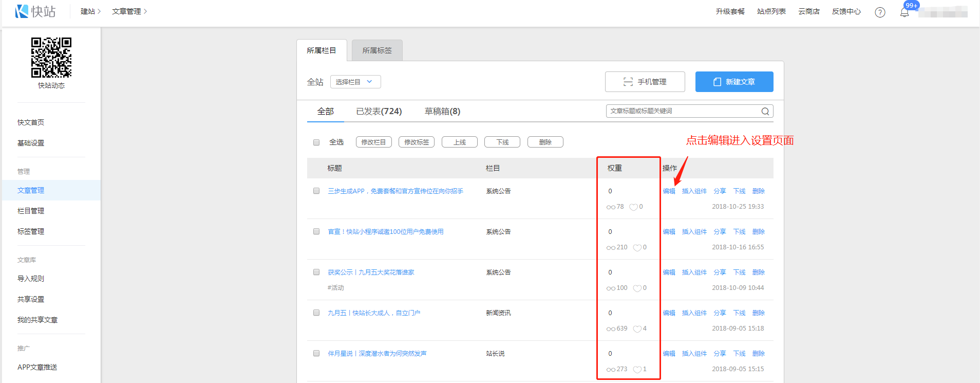980x383 pixels.
Task: Click the 快站动态 QR code
Action: point(51,58)
